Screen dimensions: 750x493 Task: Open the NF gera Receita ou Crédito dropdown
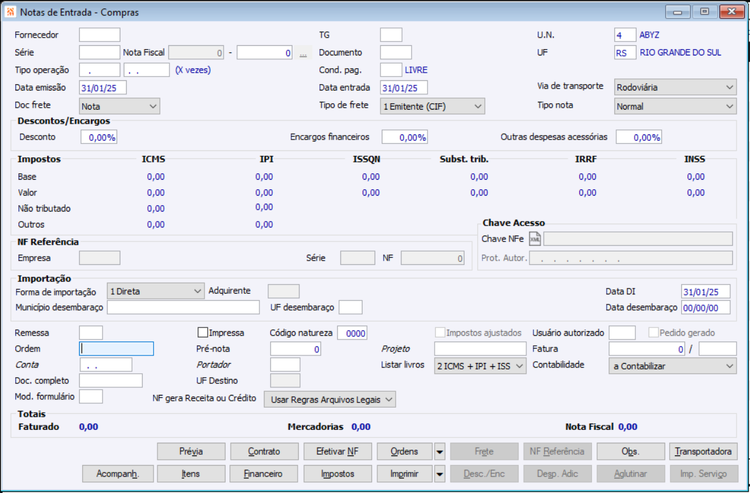pyautogui.click(x=330, y=399)
